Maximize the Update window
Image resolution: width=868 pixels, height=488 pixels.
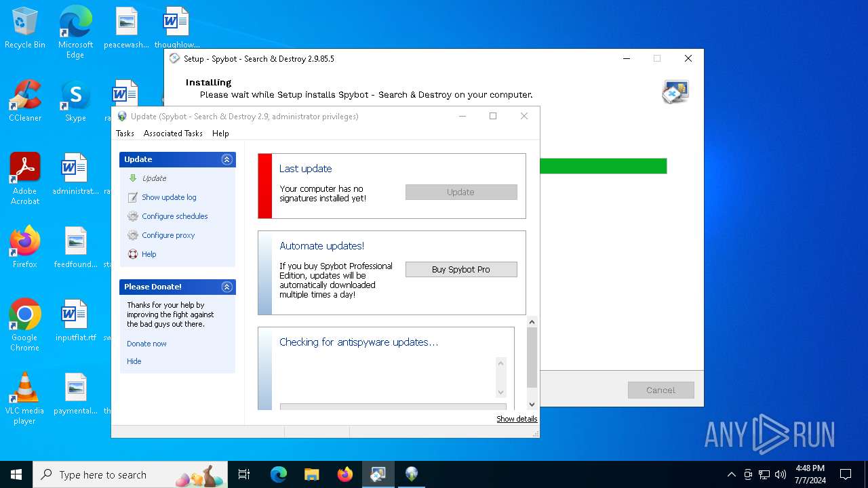tap(493, 117)
